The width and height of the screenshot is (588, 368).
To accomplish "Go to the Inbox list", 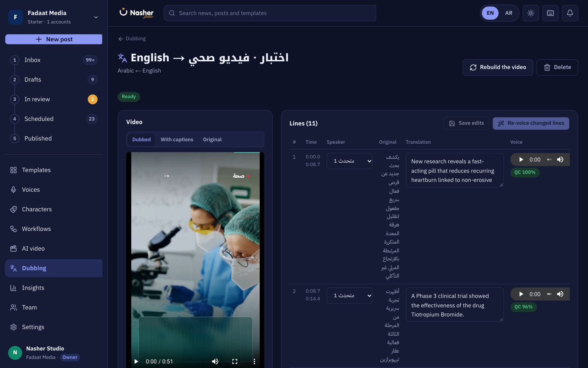I will point(54,60).
